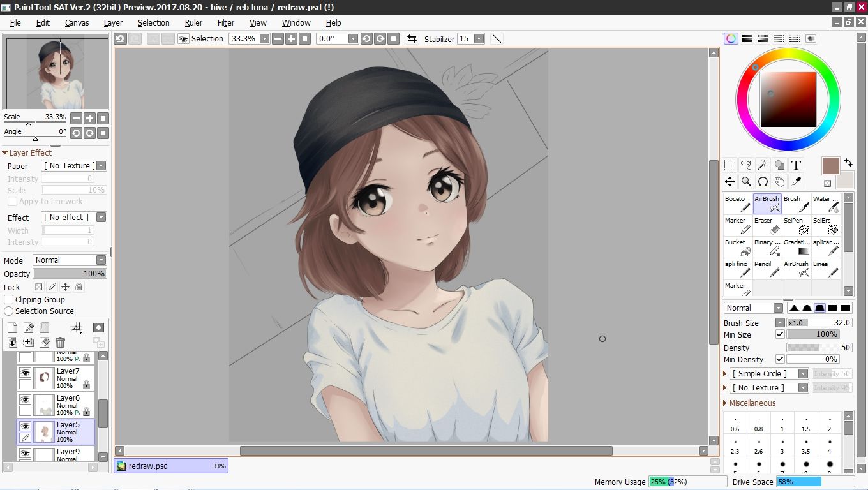Image resolution: width=868 pixels, height=490 pixels.
Task: Adjust the brush Density slider
Action: [819, 348]
